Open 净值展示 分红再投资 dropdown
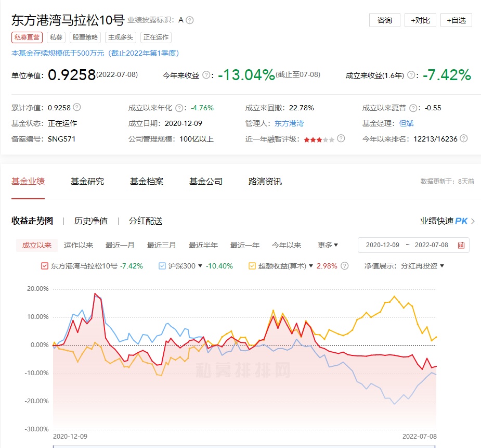481x448 pixels. tap(422, 266)
